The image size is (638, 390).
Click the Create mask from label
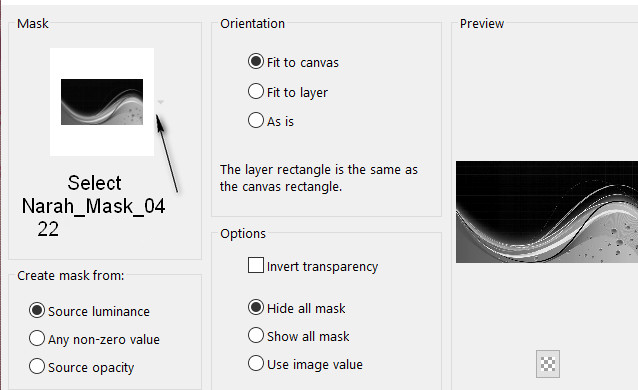click(x=70, y=276)
